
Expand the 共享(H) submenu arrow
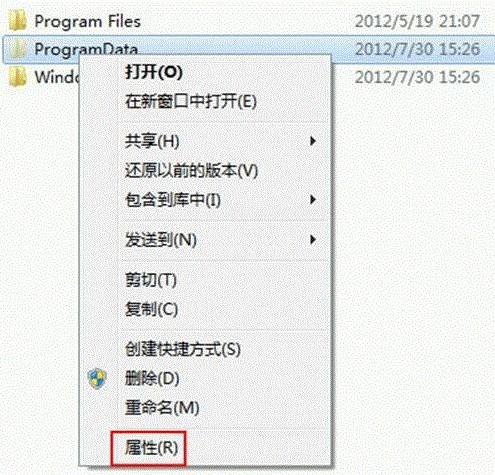pyautogui.click(x=313, y=141)
